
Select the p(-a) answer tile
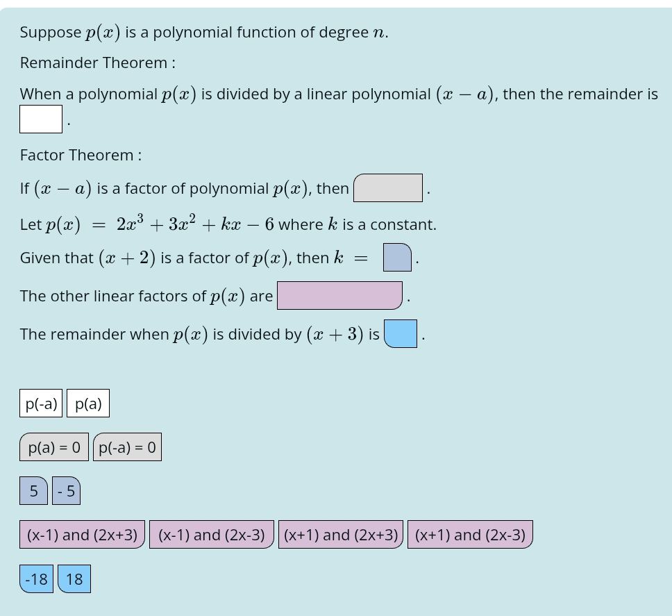pyautogui.click(x=41, y=403)
